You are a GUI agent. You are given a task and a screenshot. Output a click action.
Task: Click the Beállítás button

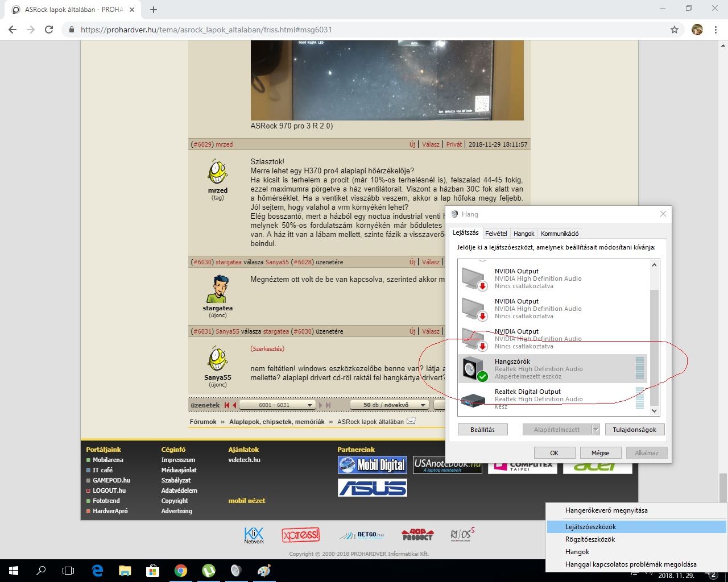coord(482,430)
